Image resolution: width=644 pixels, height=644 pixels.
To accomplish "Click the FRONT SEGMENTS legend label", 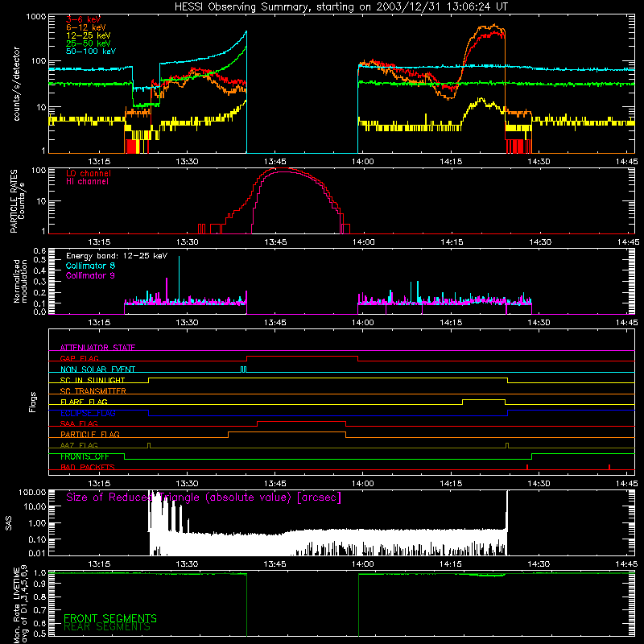I will coord(110,618).
